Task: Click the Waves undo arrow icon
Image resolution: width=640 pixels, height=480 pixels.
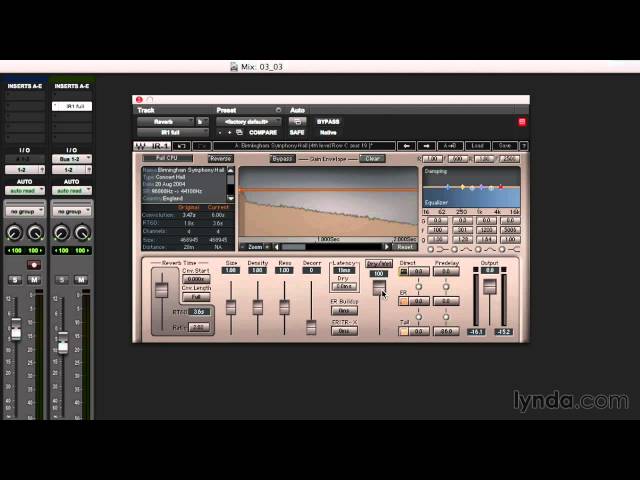Action: 182,146
